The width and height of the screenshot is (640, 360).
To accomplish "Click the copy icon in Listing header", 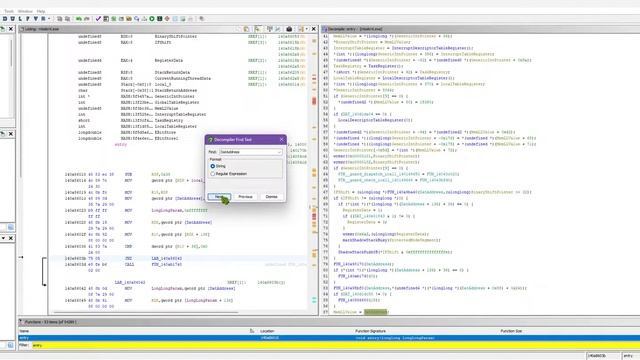I will click(x=246, y=29).
